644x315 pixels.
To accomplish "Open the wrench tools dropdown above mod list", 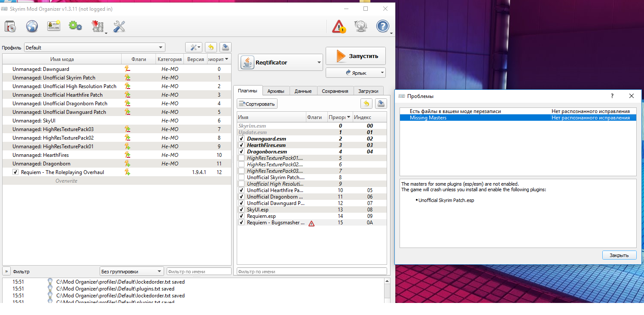I will click(x=194, y=47).
